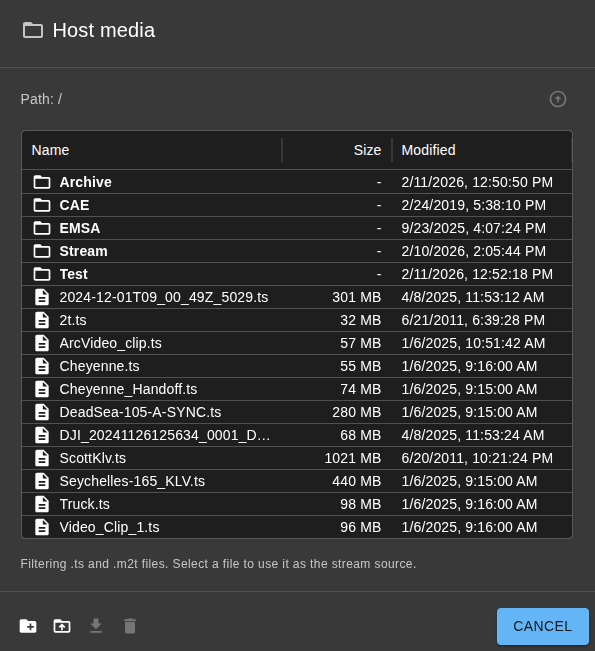
Task: Click the EMSA folder icon
Action: click(x=42, y=228)
